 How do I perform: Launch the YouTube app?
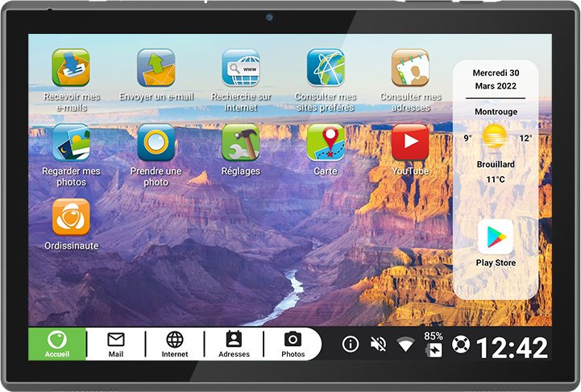(x=410, y=143)
